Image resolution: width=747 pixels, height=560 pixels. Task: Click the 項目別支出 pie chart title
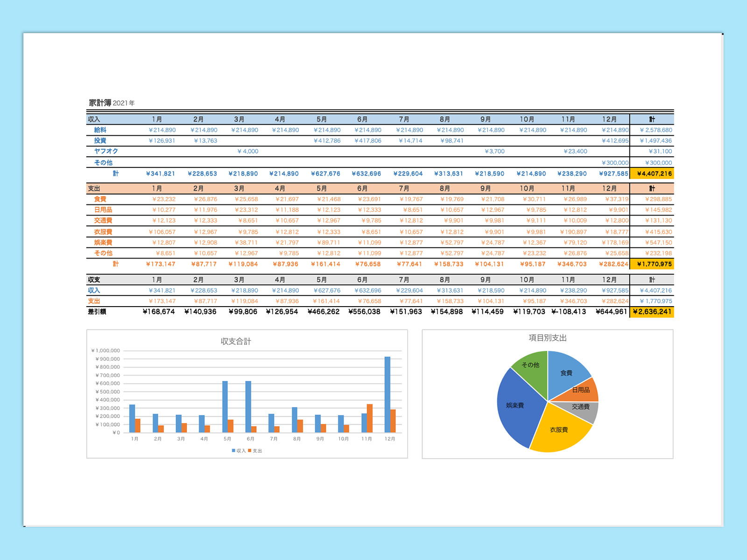point(547,337)
